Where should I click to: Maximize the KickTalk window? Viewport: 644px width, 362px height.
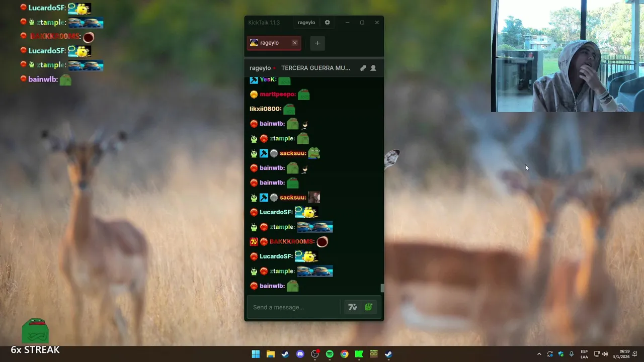[x=362, y=22]
